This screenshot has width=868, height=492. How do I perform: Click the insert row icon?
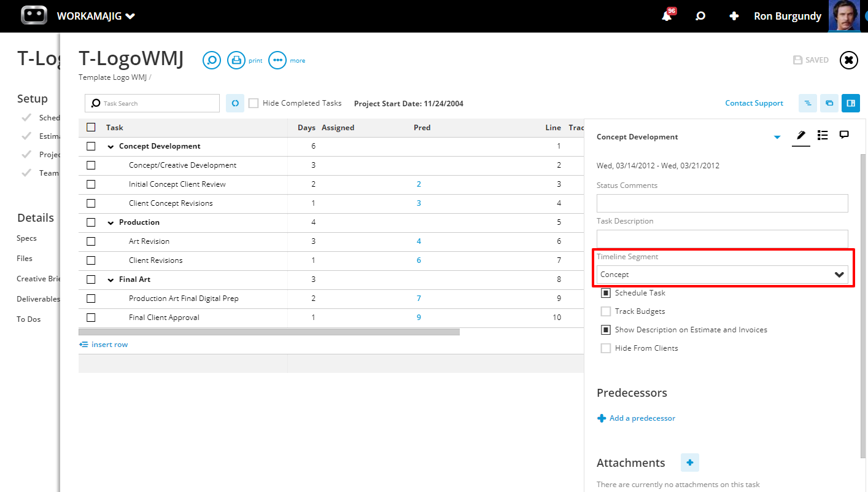click(83, 345)
